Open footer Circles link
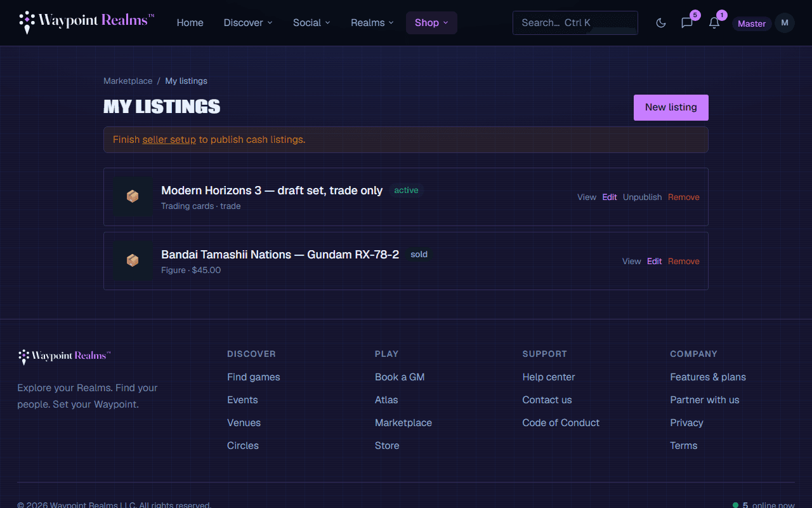812x508 pixels. [243, 446]
